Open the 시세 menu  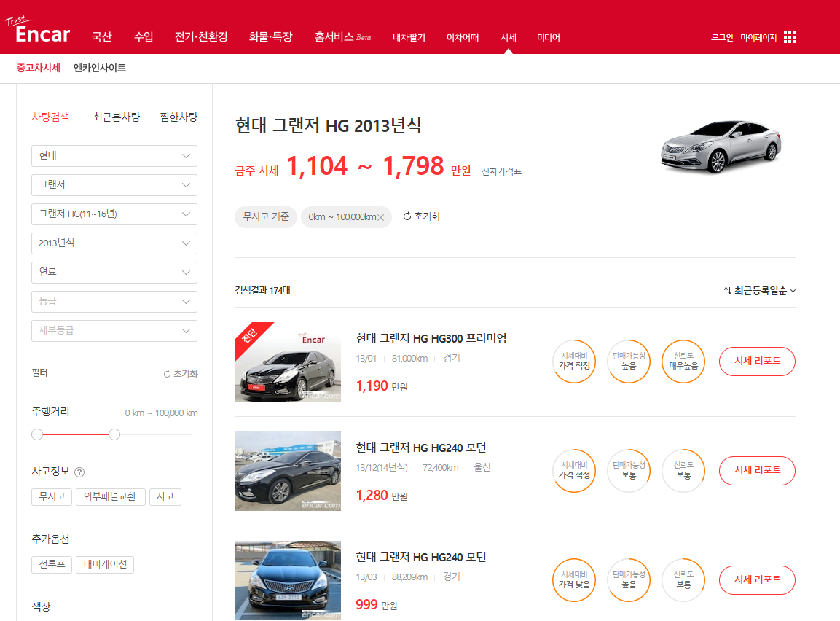coord(509,37)
